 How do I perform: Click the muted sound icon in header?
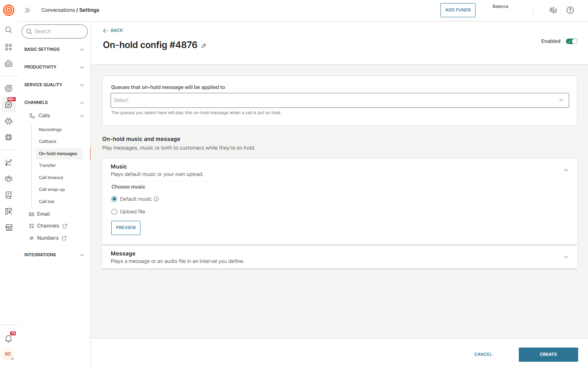tap(553, 10)
